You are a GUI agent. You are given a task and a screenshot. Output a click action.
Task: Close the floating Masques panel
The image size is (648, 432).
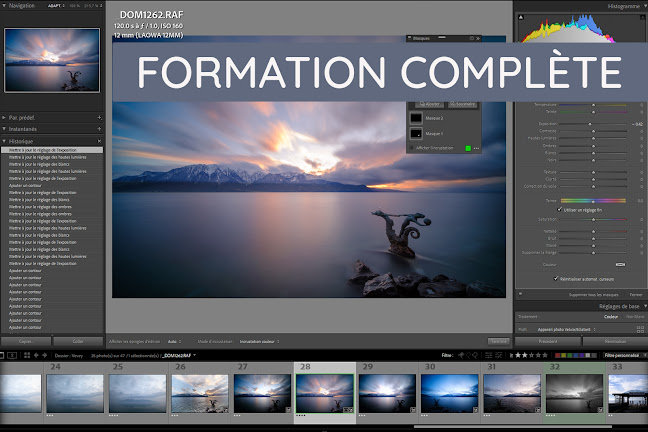coord(478,38)
